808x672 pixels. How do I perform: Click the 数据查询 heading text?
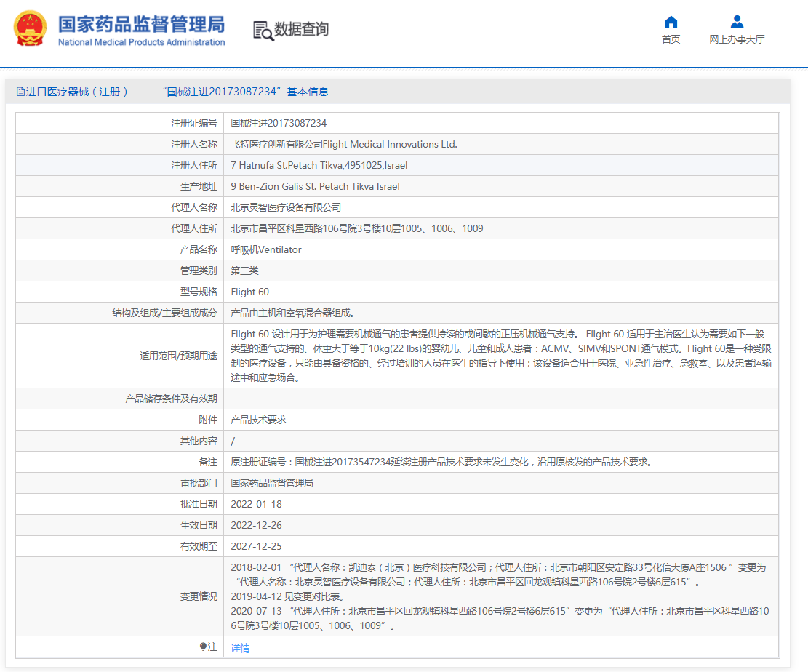[x=301, y=30]
